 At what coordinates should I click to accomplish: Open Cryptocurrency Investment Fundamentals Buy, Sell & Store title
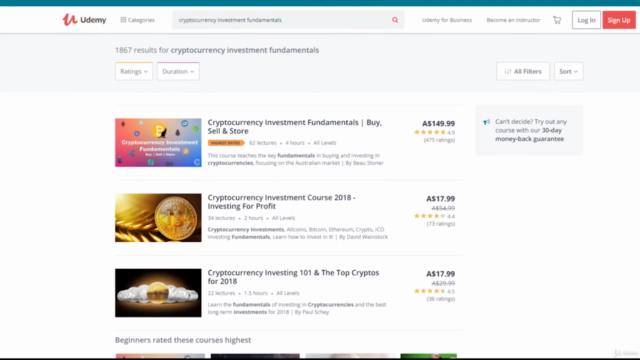pos(295,127)
